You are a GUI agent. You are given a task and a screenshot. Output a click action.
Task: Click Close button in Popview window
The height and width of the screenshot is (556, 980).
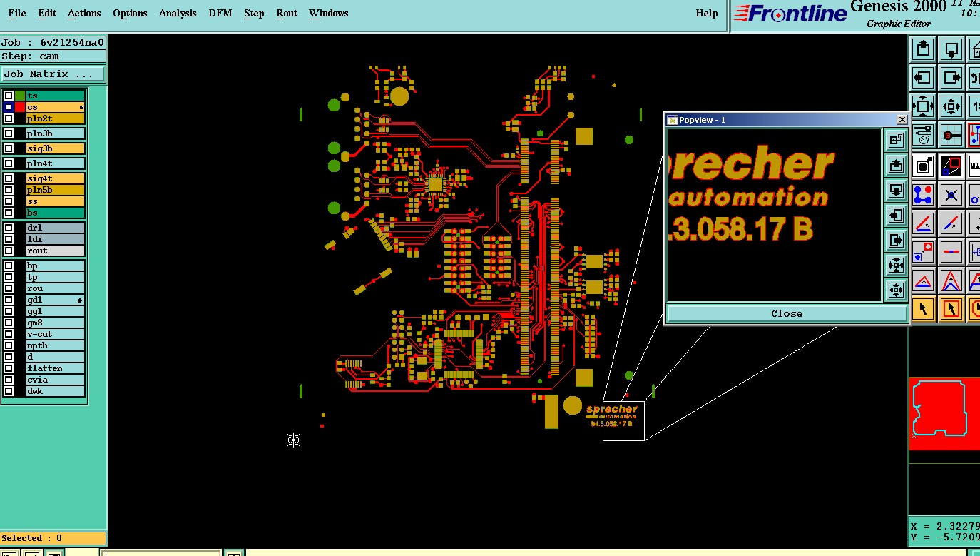coord(787,313)
